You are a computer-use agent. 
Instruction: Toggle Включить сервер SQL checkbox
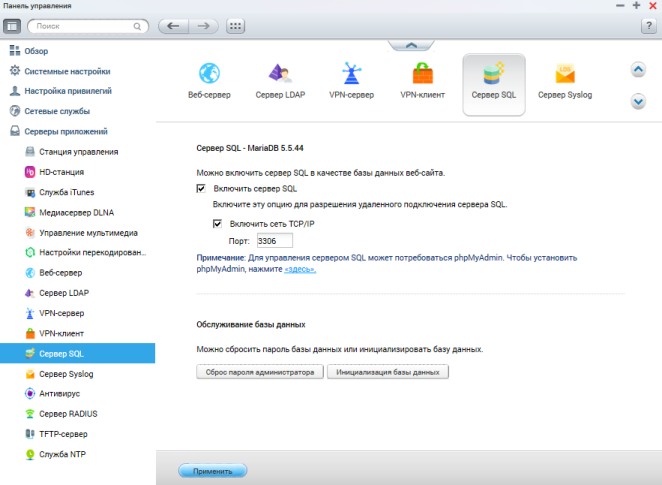point(201,189)
